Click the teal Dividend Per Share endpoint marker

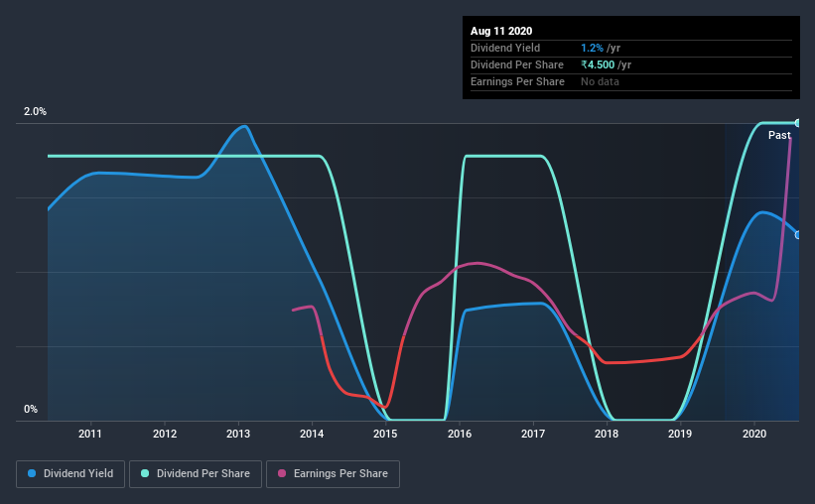click(798, 123)
